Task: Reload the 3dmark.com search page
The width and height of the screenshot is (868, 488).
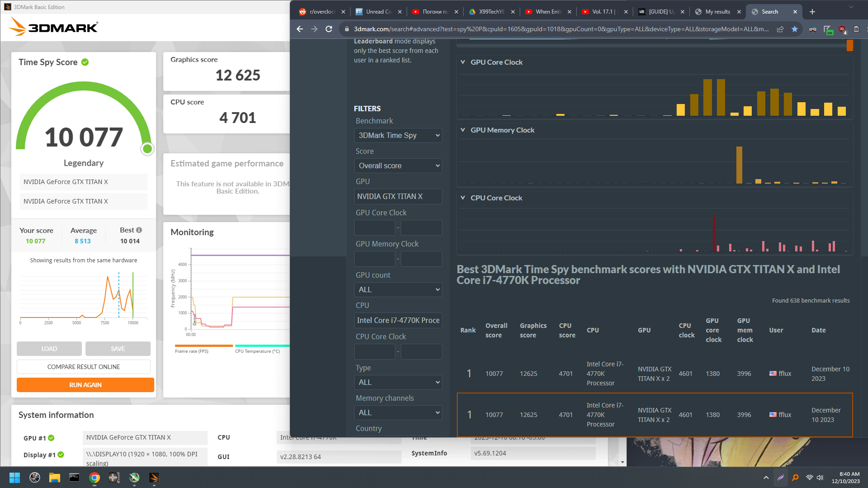Action: pos(329,29)
